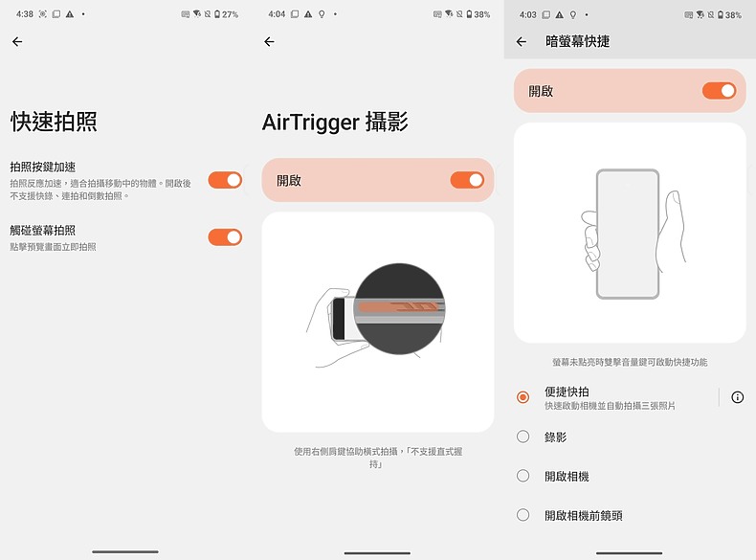Tap the hand holding phone illustration

pos(633,234)
